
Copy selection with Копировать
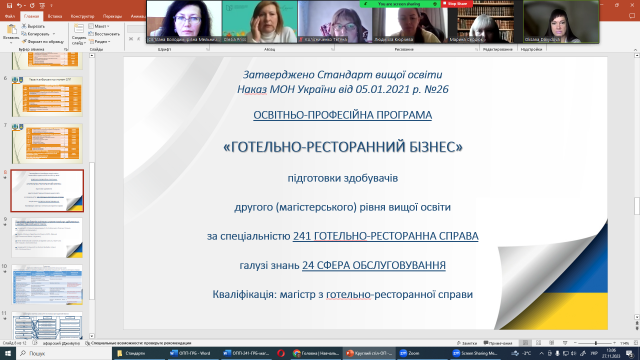(36, 34)
